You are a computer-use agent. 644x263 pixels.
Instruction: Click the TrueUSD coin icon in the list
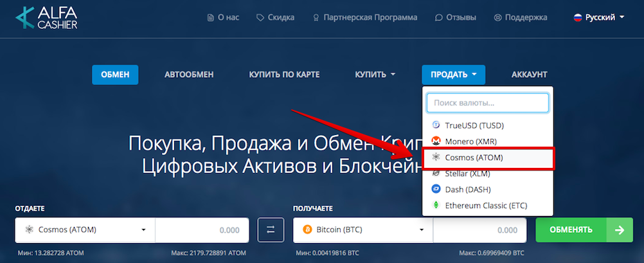click(x=436, y=125)
